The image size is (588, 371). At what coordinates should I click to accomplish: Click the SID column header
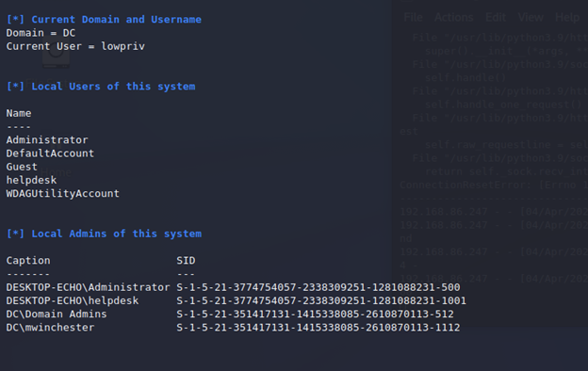point(186,261)
